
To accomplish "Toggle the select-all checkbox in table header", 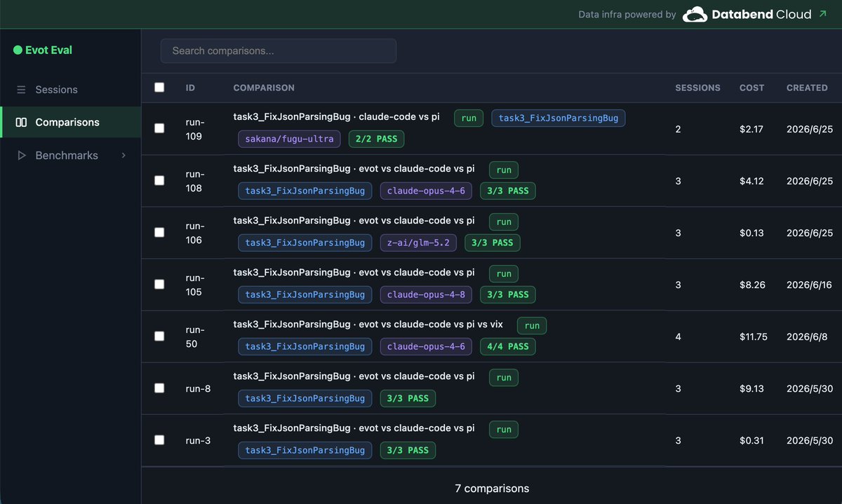I will click(159, 87).
